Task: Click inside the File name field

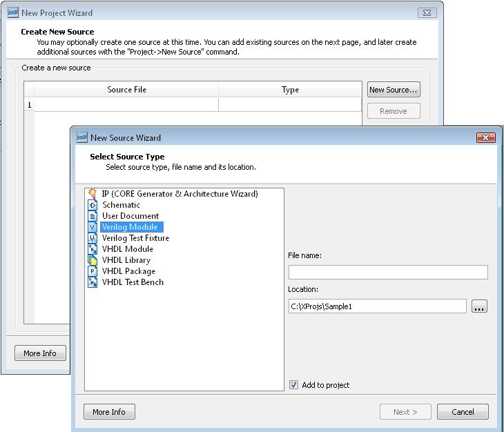Action: (x=387, y=273)
